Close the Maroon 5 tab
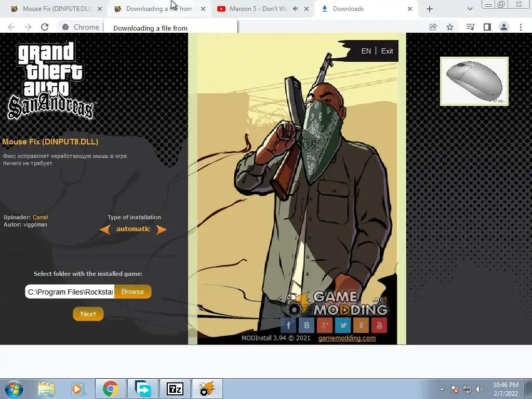The height and width of the screenshot is (399, 532). coord(307,9)
